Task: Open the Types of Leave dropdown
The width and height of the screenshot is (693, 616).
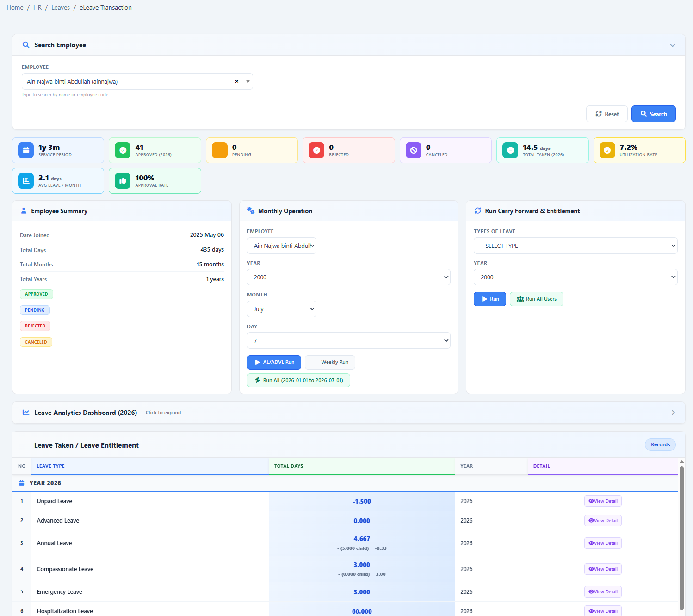Action: coord(575,246)
